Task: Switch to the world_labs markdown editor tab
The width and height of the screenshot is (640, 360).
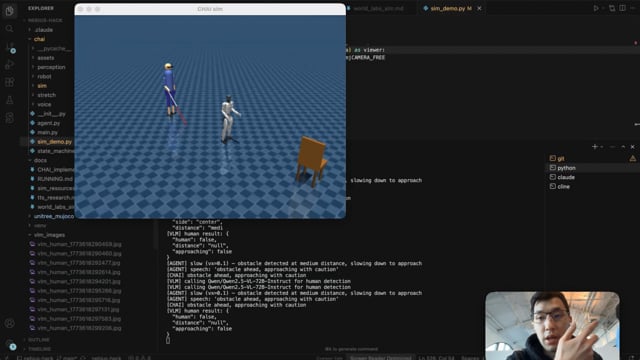Action: [378, 8]
